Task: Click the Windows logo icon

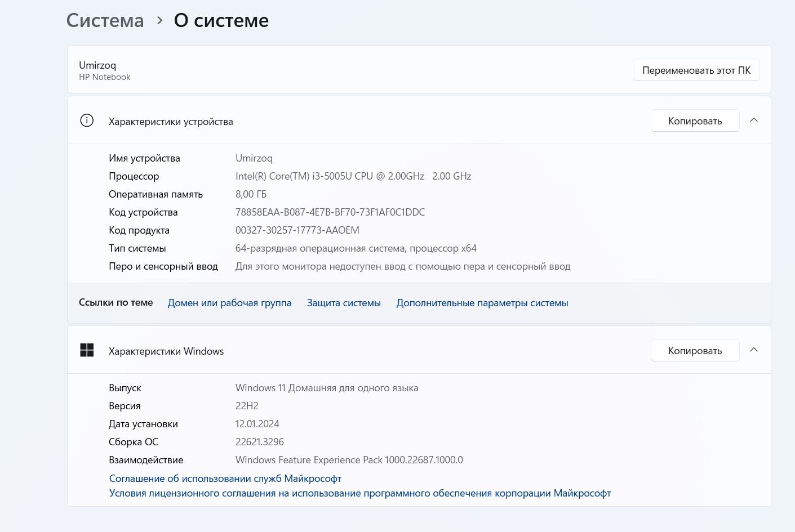Action: point(87,350)
